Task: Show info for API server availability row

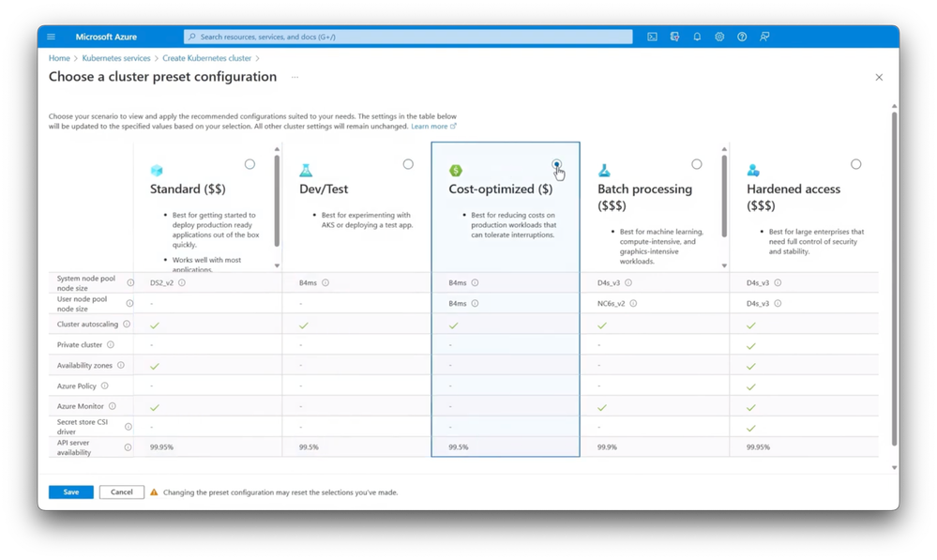Action: tap(128, 447)
